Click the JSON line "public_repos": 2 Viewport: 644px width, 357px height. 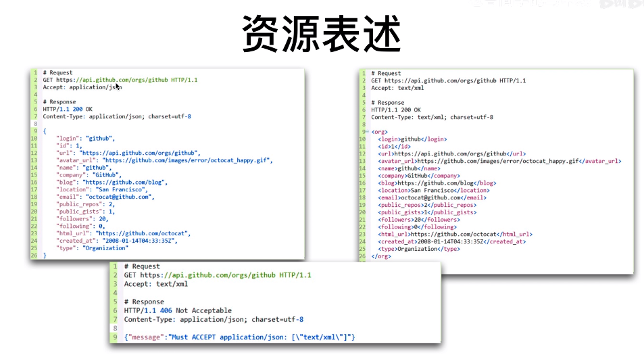[x=85, y=204]
